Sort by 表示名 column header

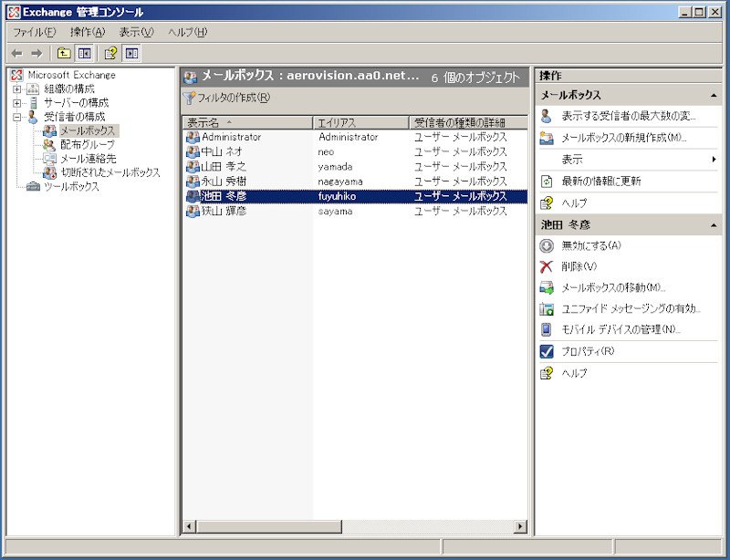[x=247, y=122]
